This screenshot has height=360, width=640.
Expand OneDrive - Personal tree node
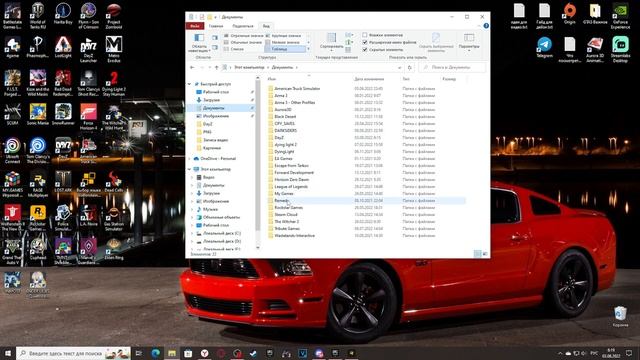coord(189,159)
